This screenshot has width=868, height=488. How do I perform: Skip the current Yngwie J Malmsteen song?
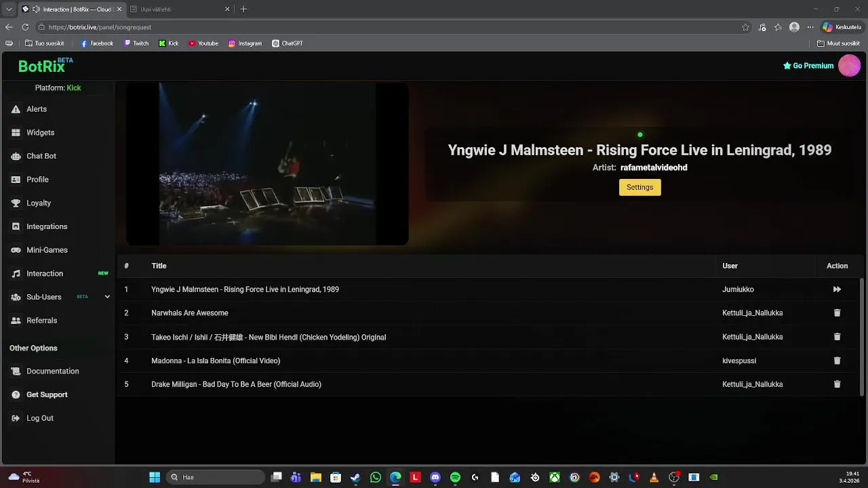(x=837, y=289)
